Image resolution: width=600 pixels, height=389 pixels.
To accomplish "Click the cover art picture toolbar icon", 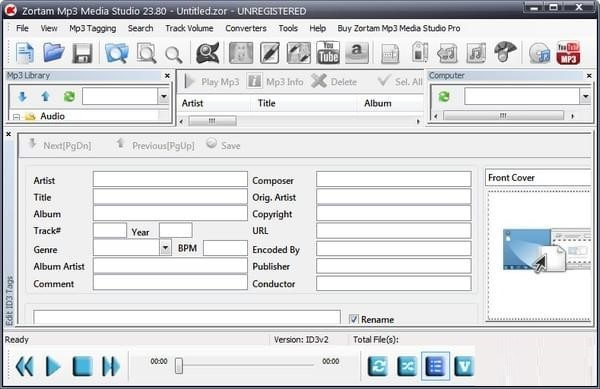I will coord(241,53).
